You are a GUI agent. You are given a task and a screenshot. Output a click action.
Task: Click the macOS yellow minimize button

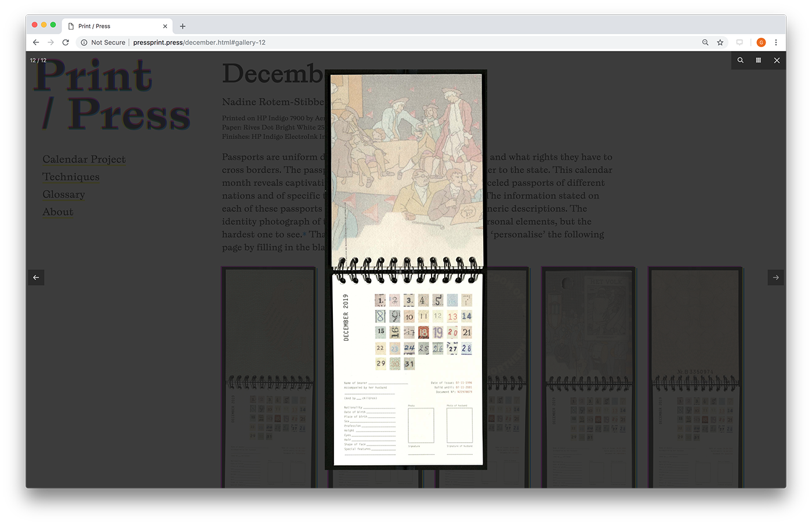[x=44, y=25]
